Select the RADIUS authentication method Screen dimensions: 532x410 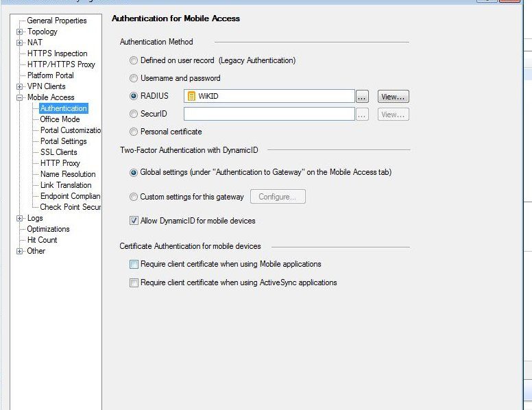coord(134,96)
